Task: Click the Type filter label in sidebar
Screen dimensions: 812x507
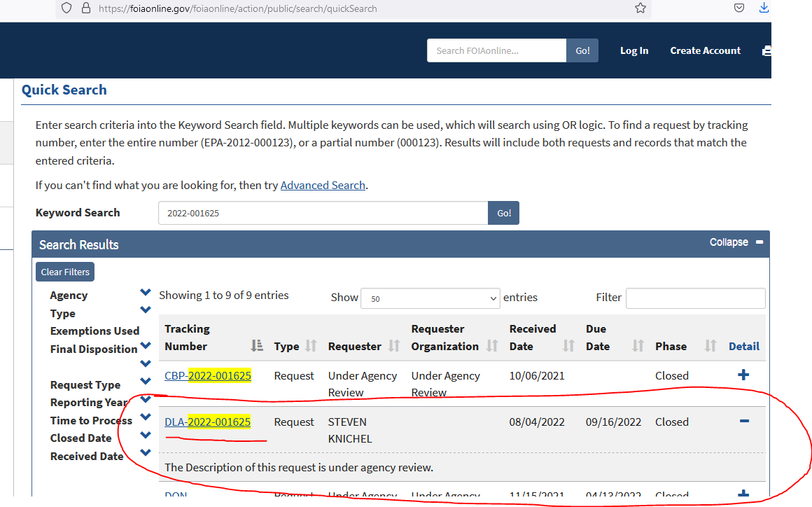Action: (63, 313)
